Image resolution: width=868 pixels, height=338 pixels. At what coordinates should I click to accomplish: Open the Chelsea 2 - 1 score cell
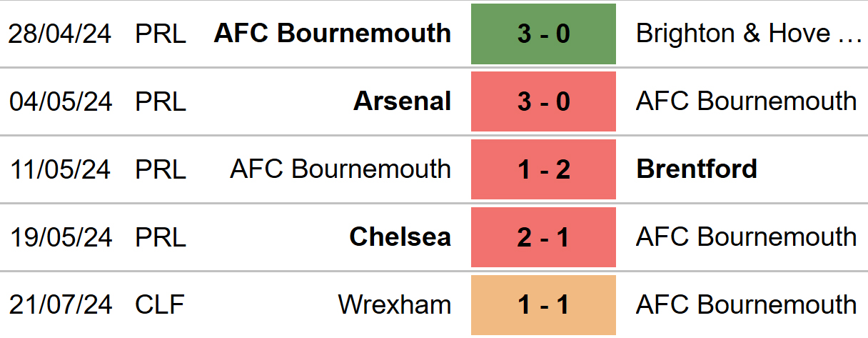543,237
